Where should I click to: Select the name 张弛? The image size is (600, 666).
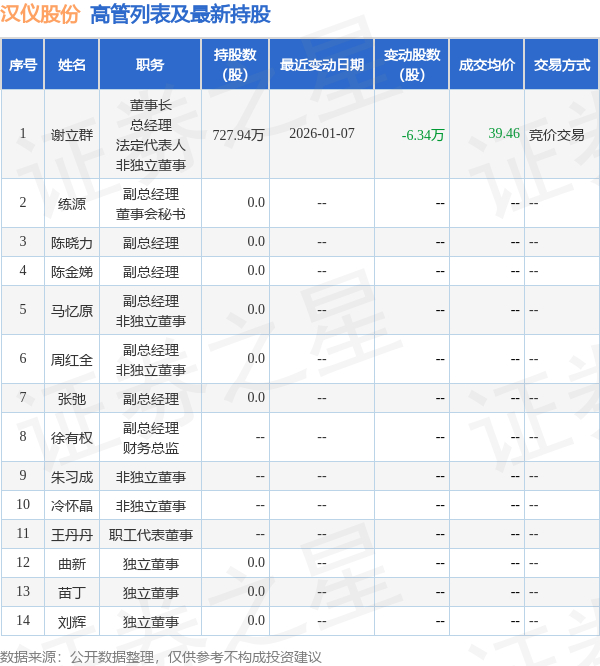[x=72, y=398]
